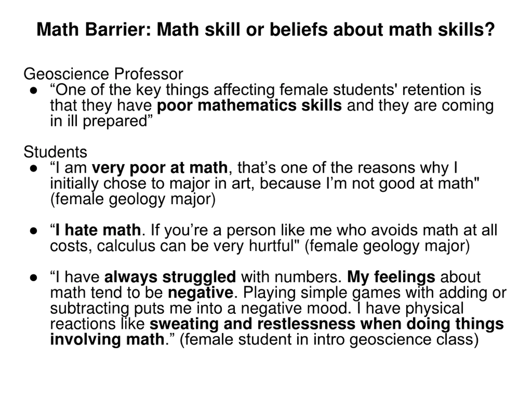Click the bold words 'always struggled'
This screenshot has width=532, height=399.
tap(170, 277)
